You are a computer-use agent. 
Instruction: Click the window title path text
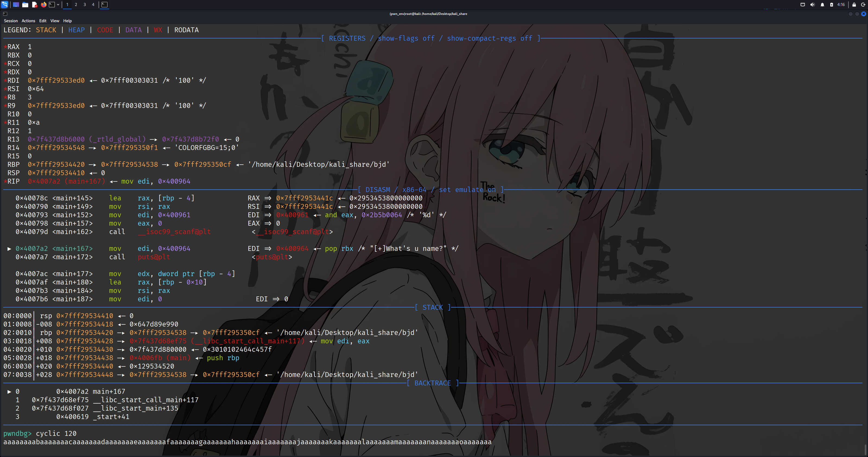(428, 14)
